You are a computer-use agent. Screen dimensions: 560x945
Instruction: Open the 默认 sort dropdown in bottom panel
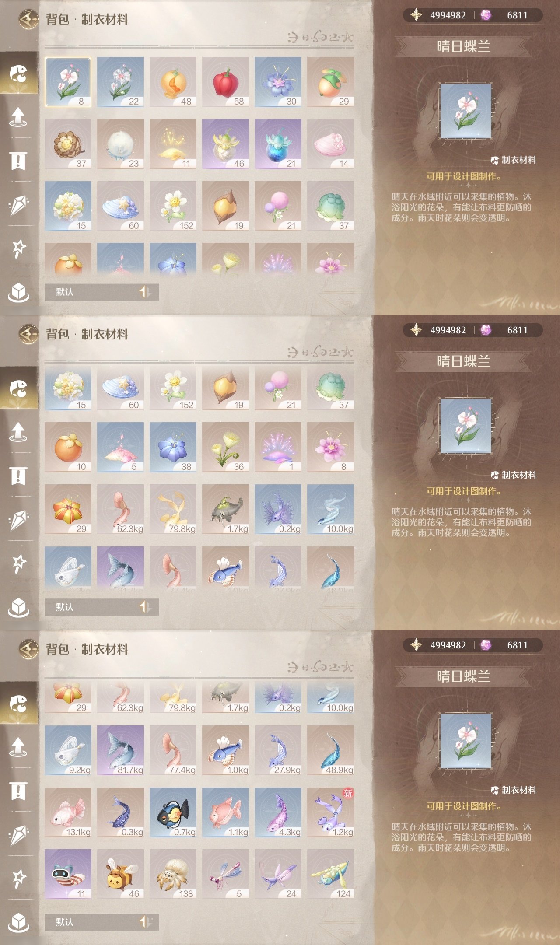click(89, 922)
